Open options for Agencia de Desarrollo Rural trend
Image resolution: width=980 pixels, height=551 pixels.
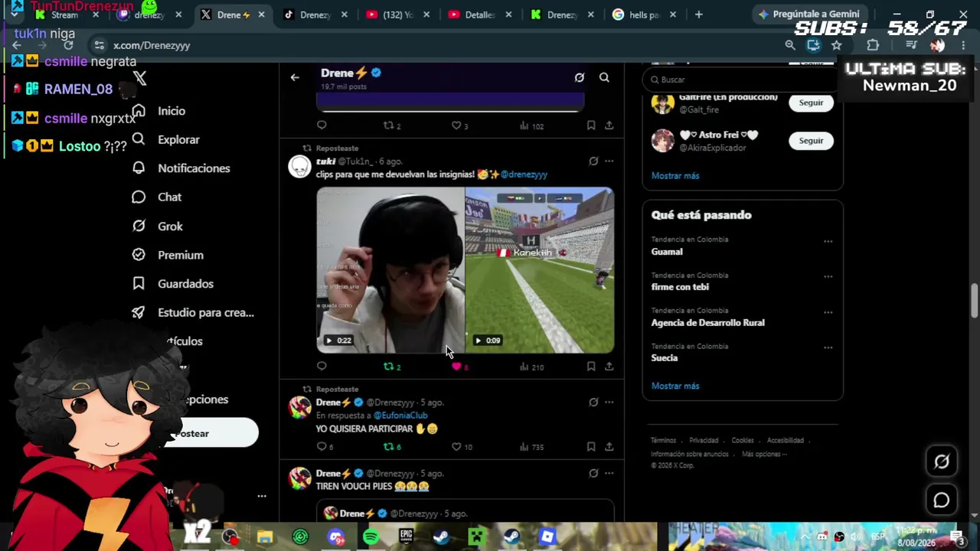tap(828, 312)
